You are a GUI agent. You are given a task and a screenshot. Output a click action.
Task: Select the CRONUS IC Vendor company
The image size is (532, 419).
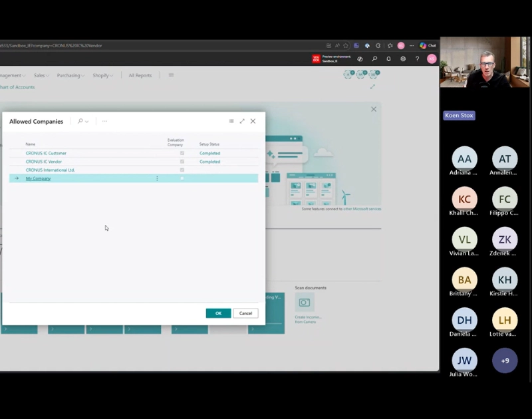click(x=44, y=162)
